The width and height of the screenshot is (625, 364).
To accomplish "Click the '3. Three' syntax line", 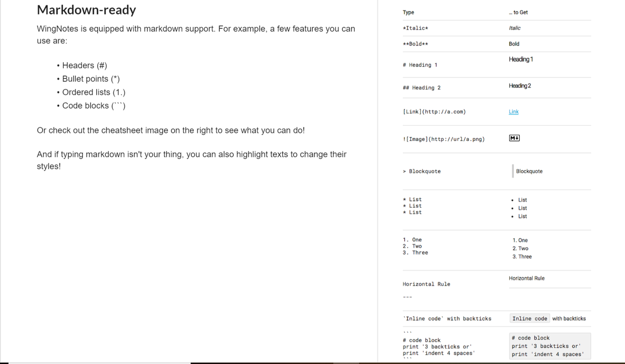I will (x=415, y=253).
